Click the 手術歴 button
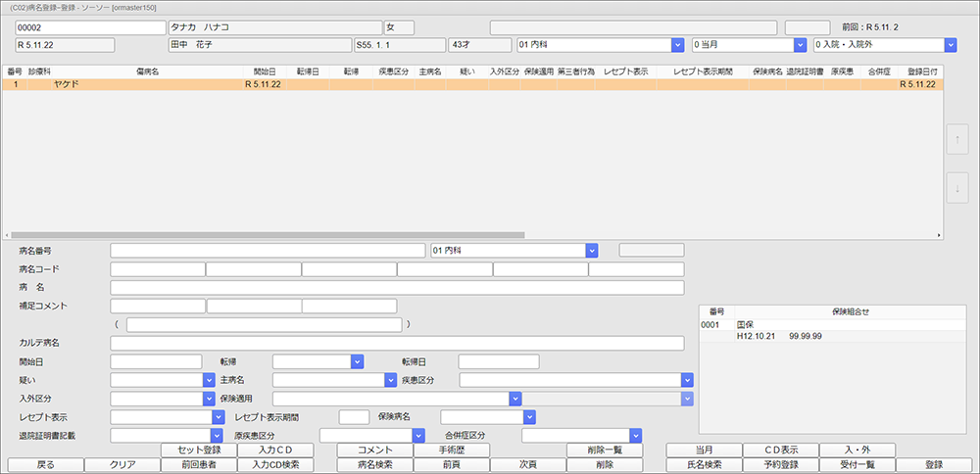Image resolution: width=980 pixels, height=474 pixels. pyautogui.click(x=451, y=450)
